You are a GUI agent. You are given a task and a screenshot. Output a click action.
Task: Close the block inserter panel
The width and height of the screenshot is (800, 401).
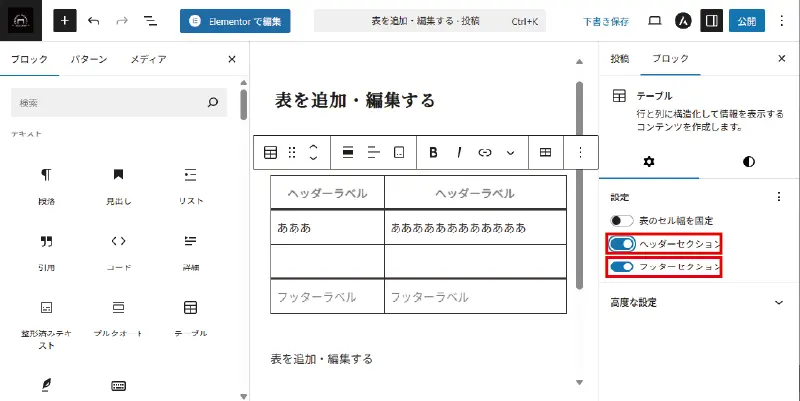click(x=232, y=59)
